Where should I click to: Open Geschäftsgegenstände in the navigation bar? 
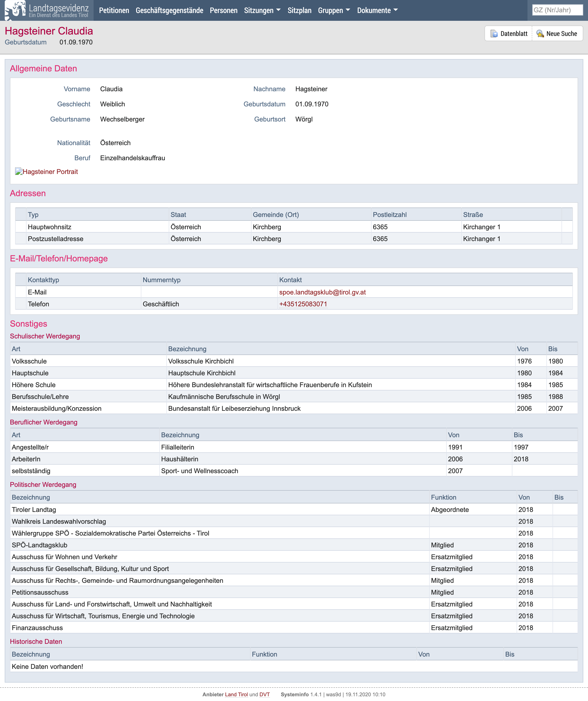[169, 10]
